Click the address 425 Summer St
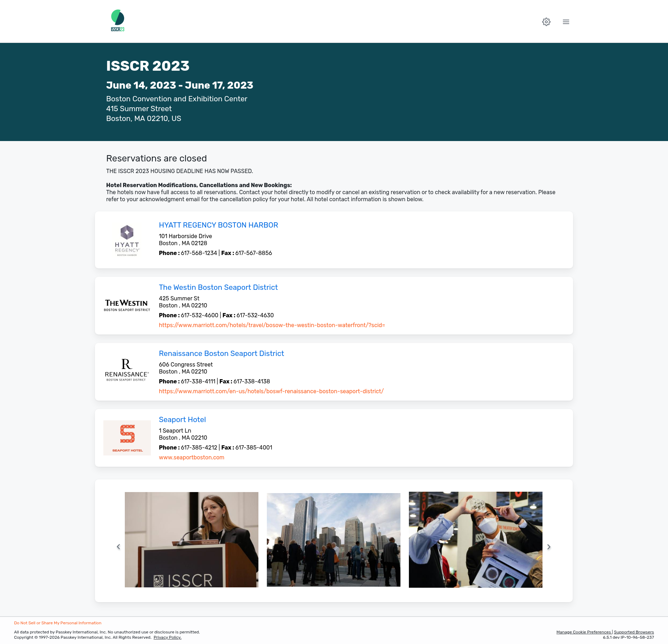668x644 pixels. click(179, 298)
